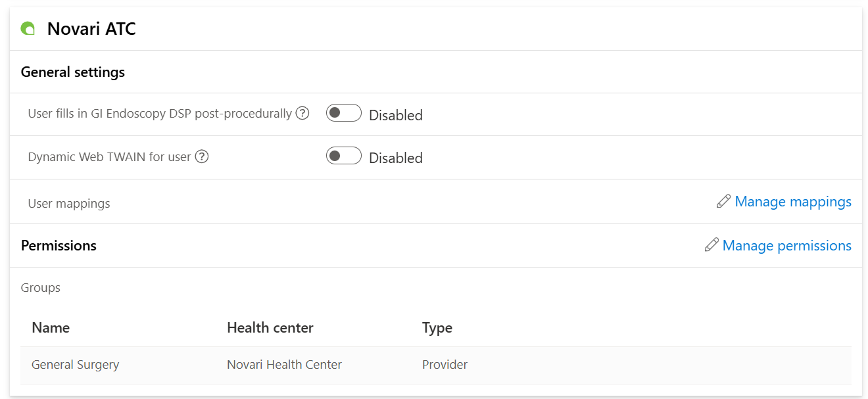Select the General Surgery group row
Image resolution: width=868 pixels, height=399 pixels.
pos(75,364)
